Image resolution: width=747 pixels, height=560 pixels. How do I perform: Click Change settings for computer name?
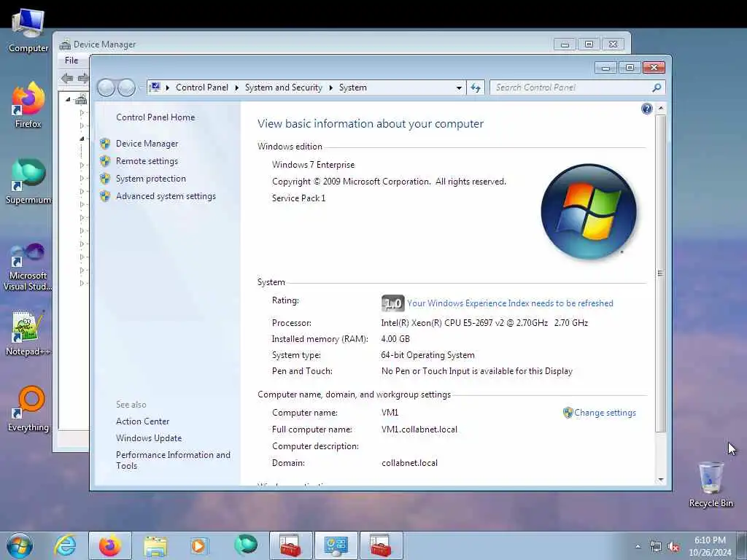[605, 413]
